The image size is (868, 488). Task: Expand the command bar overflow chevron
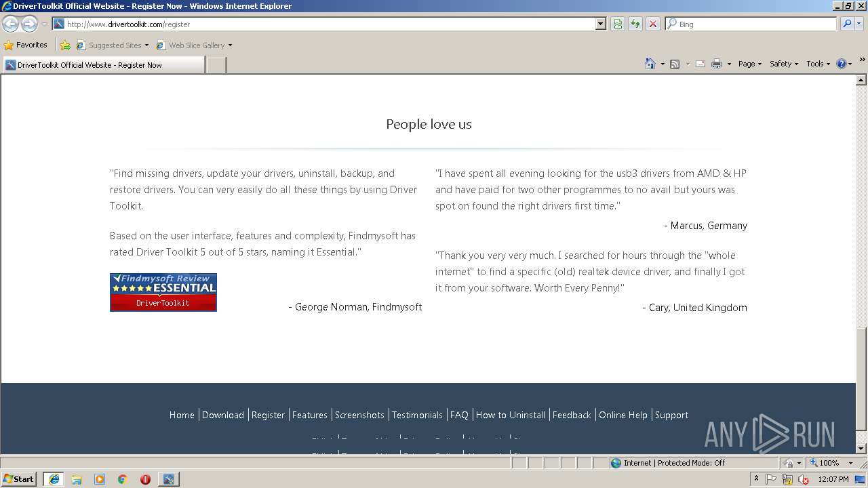pos(862,60)
